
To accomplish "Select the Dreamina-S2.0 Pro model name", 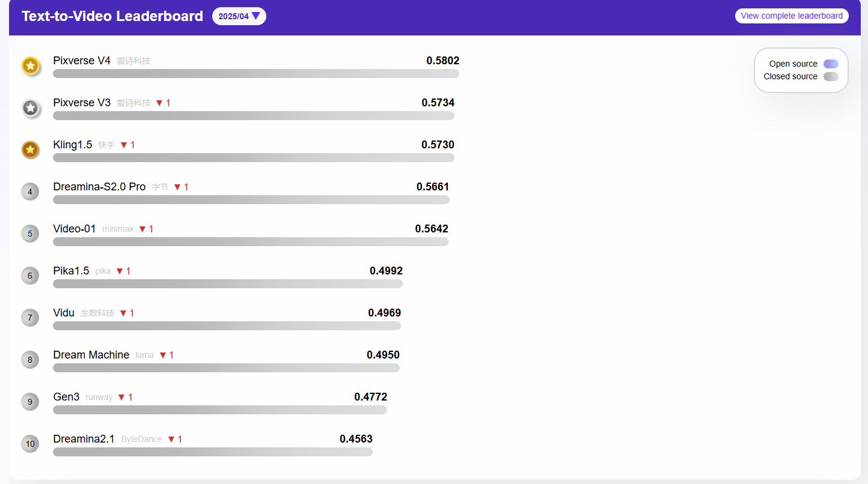I will [99, 187].
